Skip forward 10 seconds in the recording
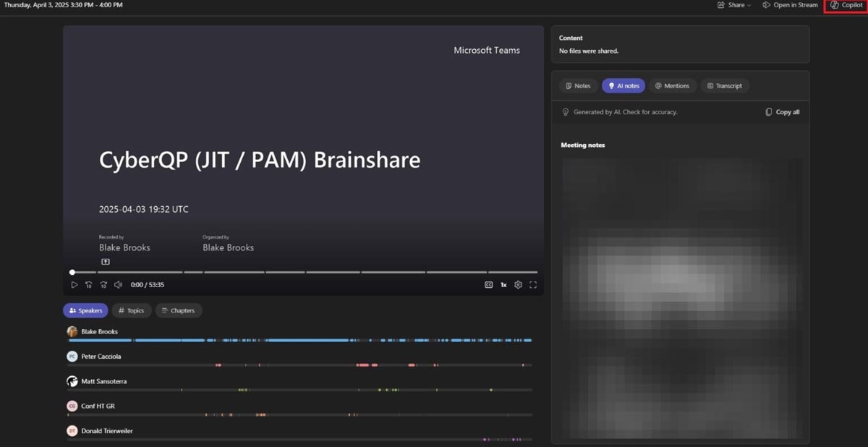Screen dimensions: 868x447 [103, 285]
